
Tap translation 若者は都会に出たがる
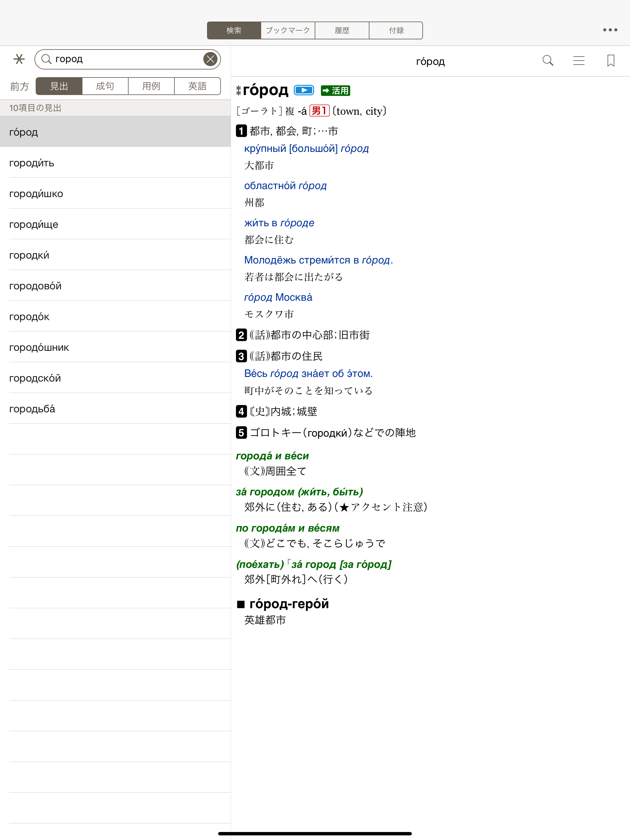293,277
